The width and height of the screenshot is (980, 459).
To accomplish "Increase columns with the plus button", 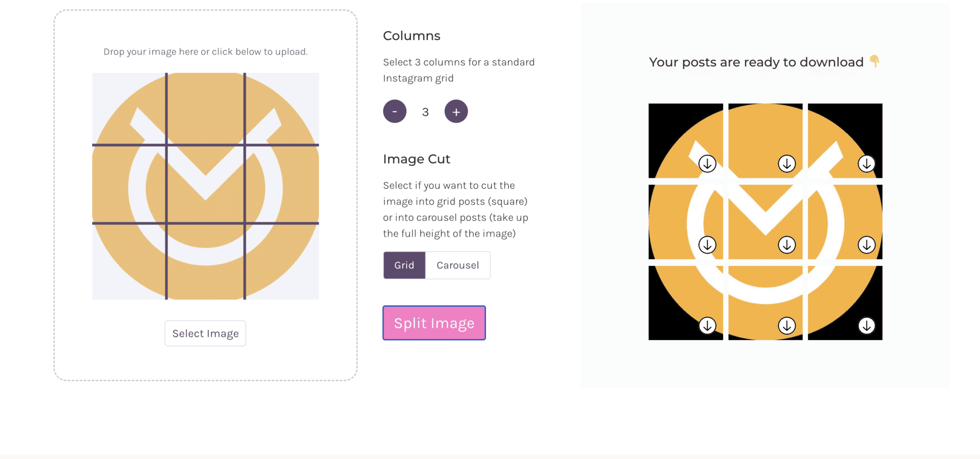I will coord(456,111).
